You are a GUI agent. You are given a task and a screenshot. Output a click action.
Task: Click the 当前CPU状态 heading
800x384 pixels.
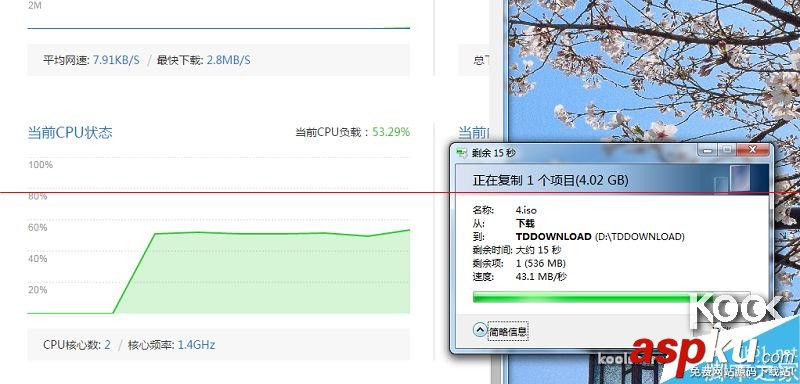[x=70, y=133]
